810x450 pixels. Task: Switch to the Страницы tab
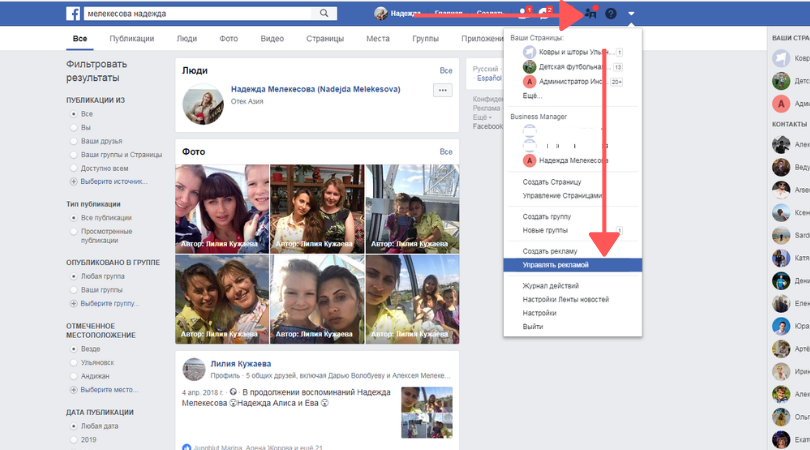(x=325, y=38)
